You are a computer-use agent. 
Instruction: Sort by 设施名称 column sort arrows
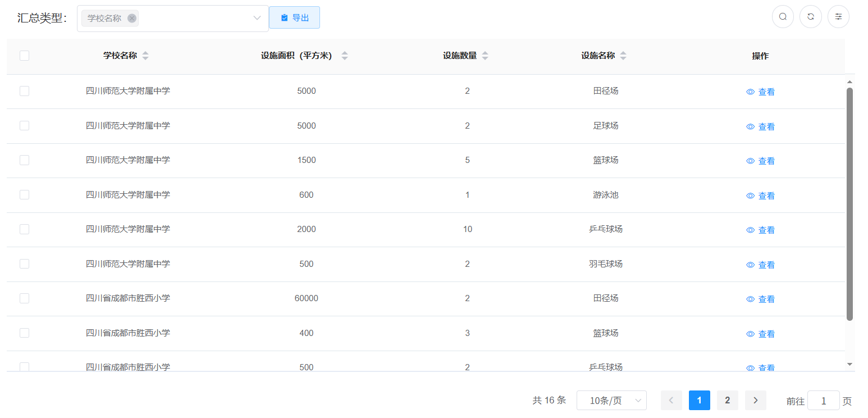[623, 56]
